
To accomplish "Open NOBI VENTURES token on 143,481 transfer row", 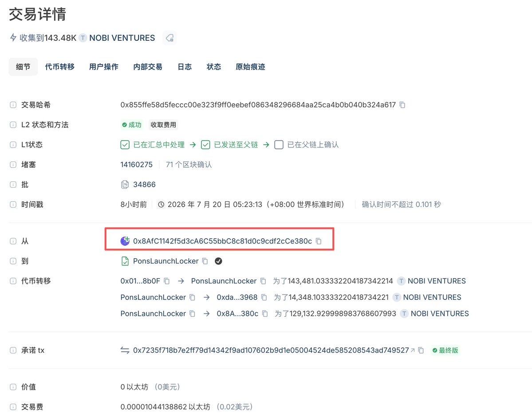I will tap(437, 281).
